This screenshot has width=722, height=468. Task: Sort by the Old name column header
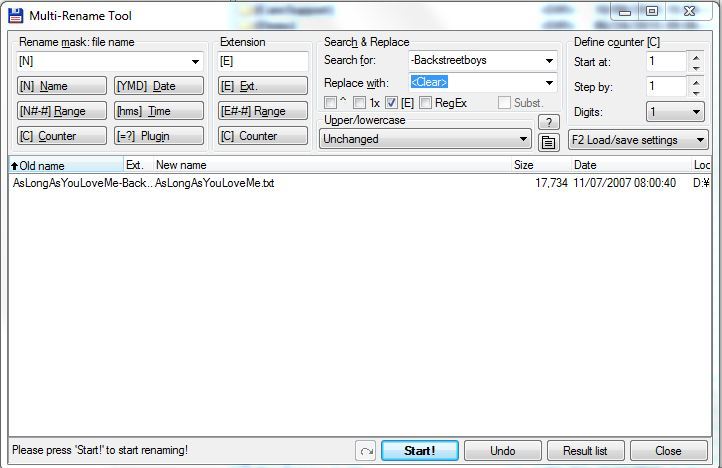click(65, 164)
